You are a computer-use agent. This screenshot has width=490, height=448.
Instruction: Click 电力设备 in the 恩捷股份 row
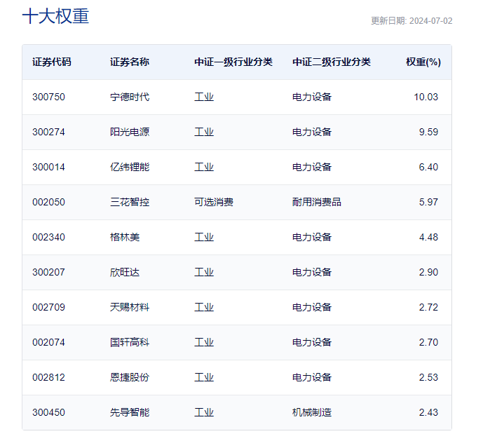pyautogui.click(x=312, y=377)
